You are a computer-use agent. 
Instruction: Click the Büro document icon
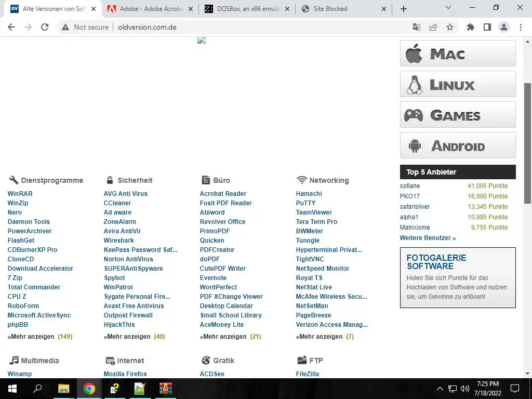[x=206, y=180]
